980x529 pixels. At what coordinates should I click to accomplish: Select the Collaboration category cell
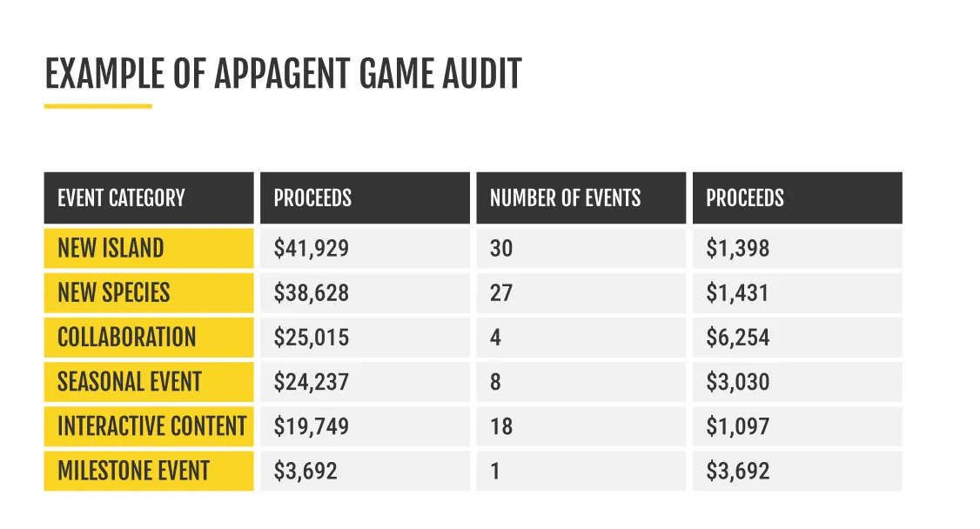click(x=149, y=338)
